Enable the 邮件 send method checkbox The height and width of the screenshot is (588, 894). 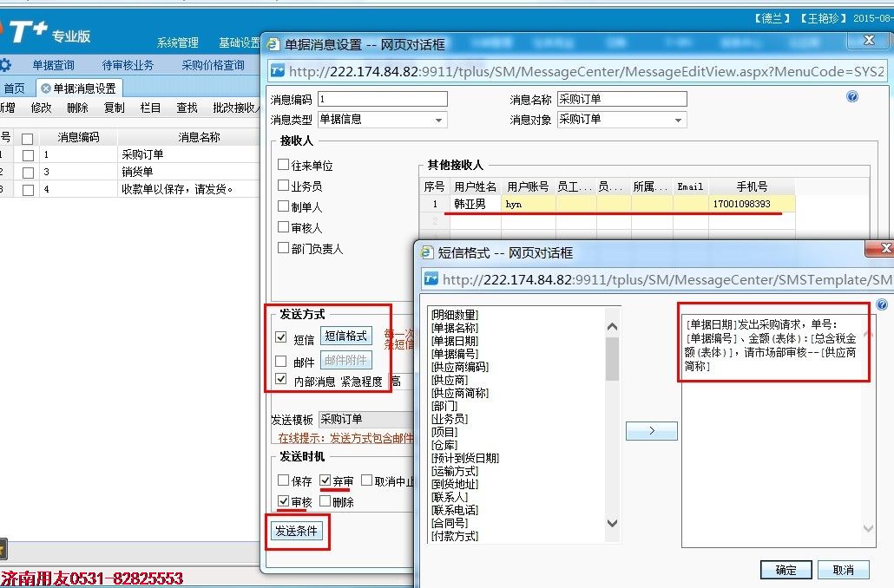281,361
